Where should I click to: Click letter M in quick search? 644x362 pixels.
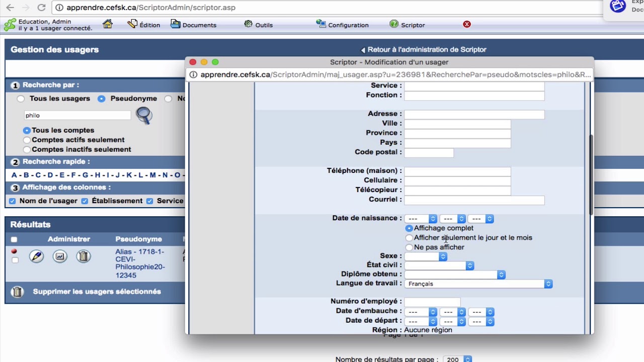153,175
